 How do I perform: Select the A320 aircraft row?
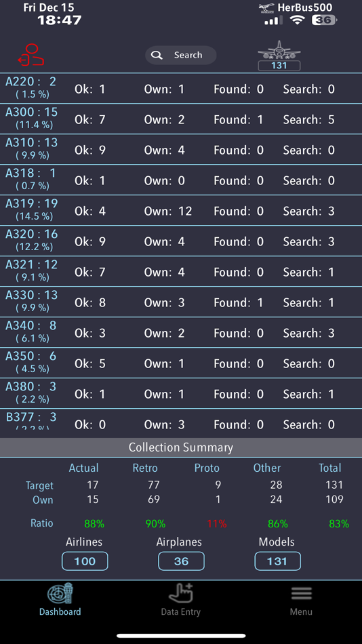(x=181, y=241)
